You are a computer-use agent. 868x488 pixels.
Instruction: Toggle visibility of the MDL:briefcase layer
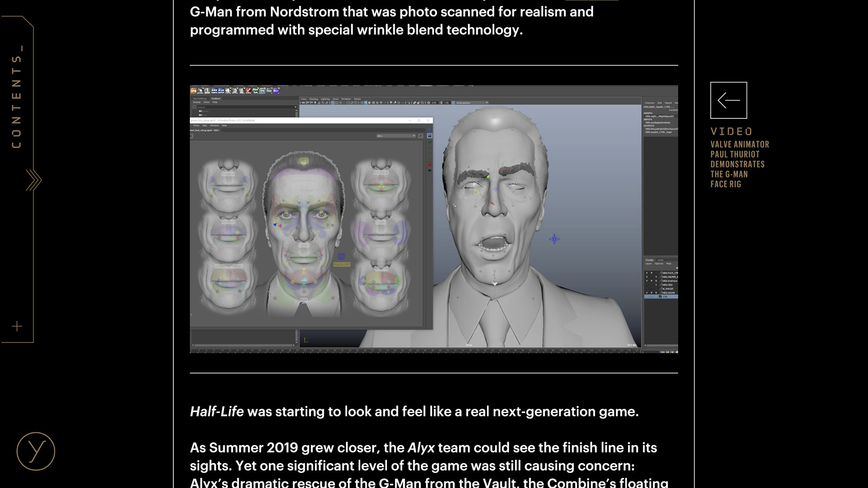647,281
